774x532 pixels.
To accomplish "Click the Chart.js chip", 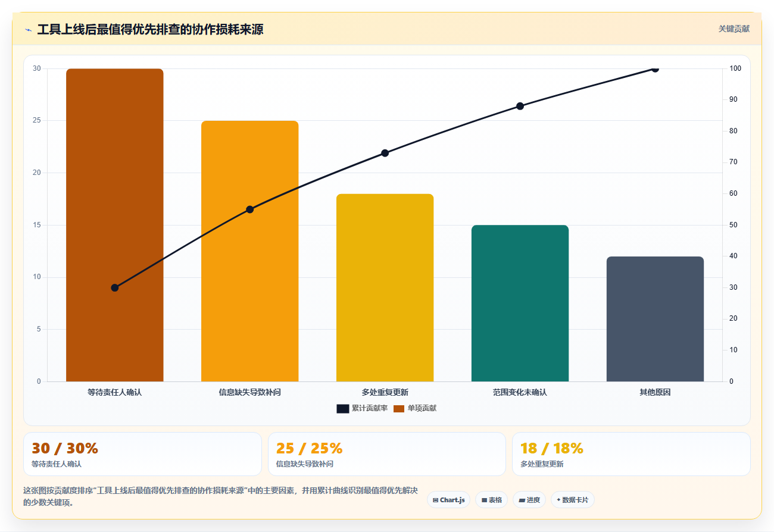I will pos(448,500).
